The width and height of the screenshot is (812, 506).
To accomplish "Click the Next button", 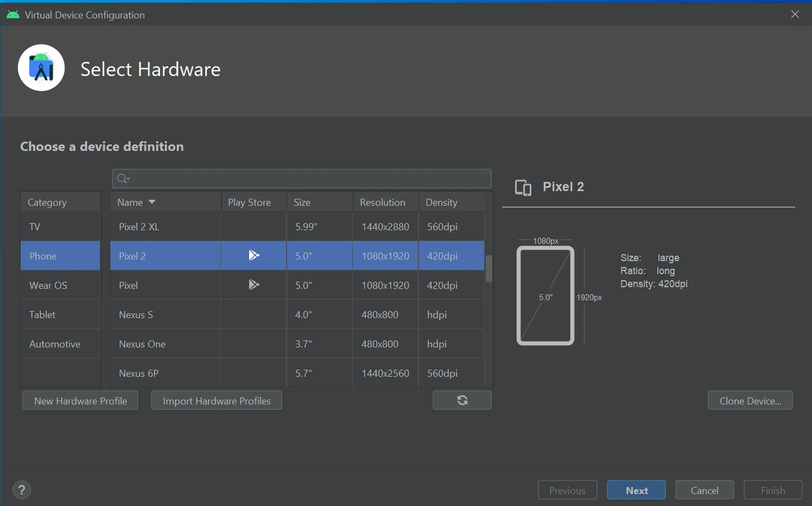I will 636,490.
